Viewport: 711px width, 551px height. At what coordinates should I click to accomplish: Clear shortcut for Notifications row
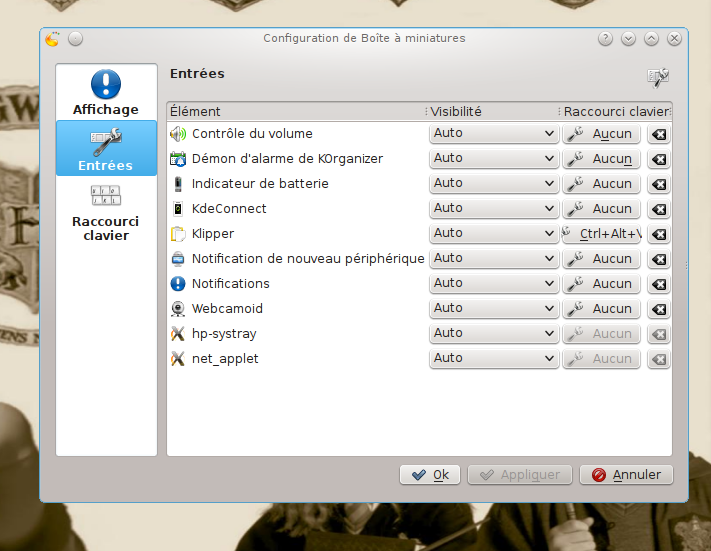[659, 284]
